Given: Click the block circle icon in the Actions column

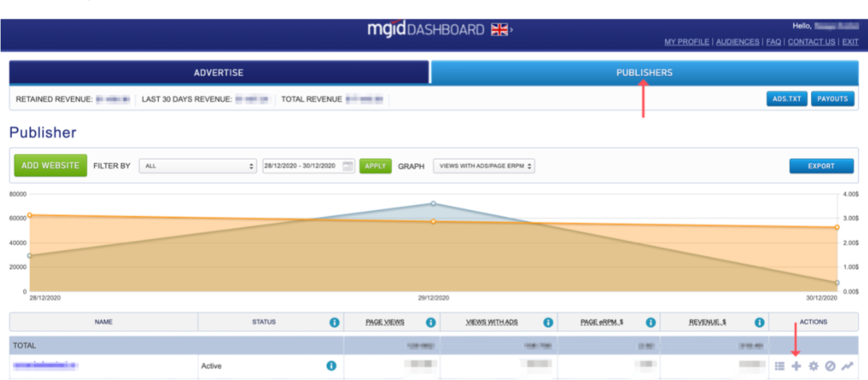Looking at the screenshot, I should (x=830, y=366).
